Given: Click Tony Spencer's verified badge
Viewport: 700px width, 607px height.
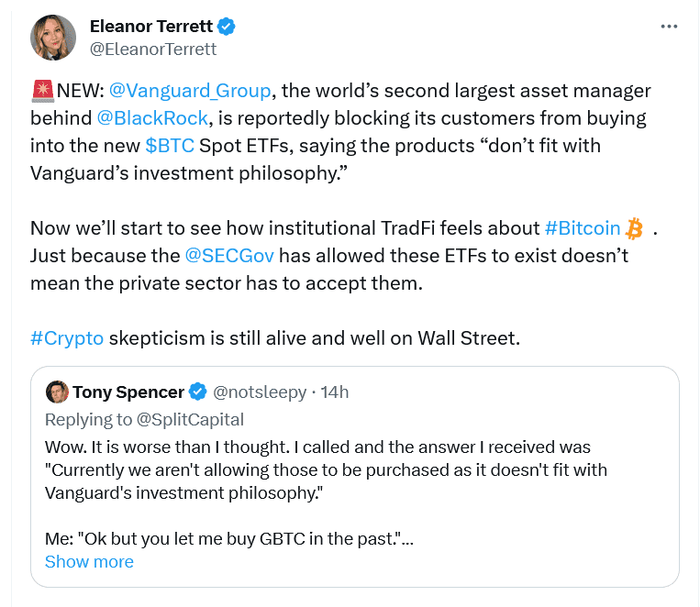Looking at the screenshot, I should point(197,392).
